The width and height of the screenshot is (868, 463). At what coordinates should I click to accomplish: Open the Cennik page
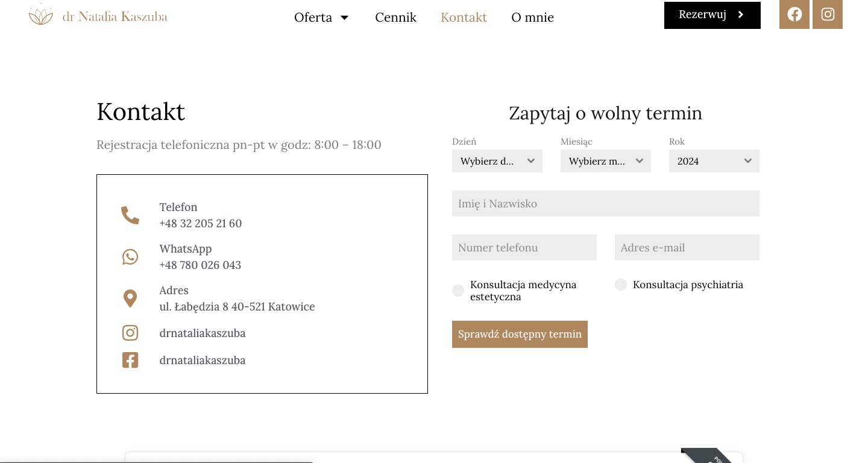pyautogui.click(x=395, y=17)
